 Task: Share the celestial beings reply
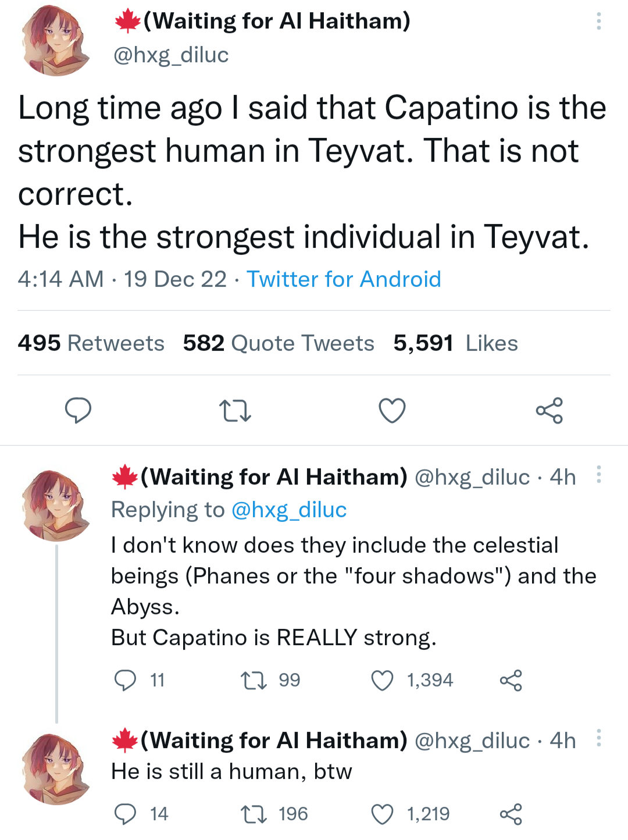coord(511,680)
